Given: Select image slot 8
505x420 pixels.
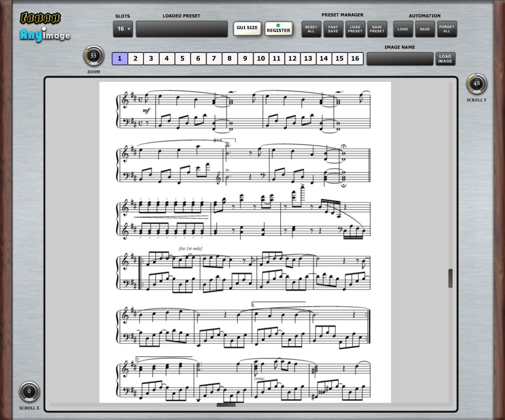Looking at the screenshot, I should pos(230,59).
